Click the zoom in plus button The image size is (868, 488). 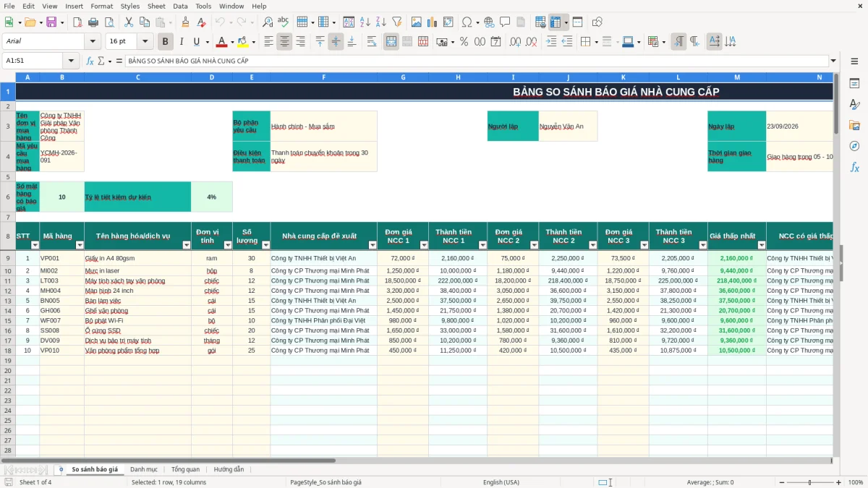[x=839, y=482]
